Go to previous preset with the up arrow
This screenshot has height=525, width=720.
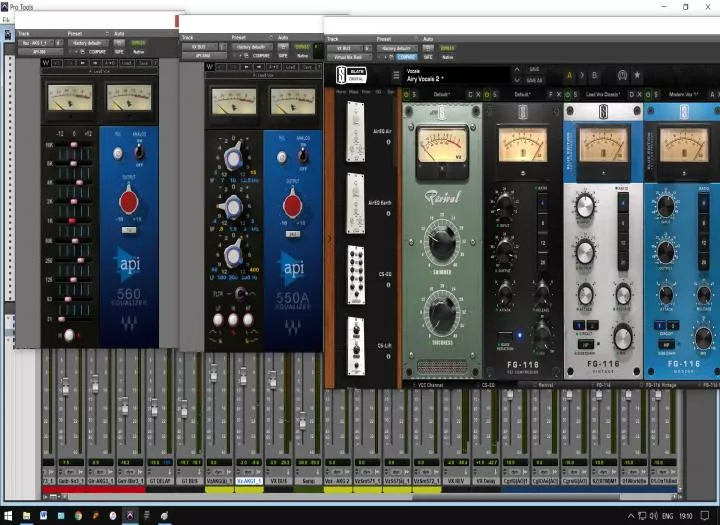click(517, 69)
